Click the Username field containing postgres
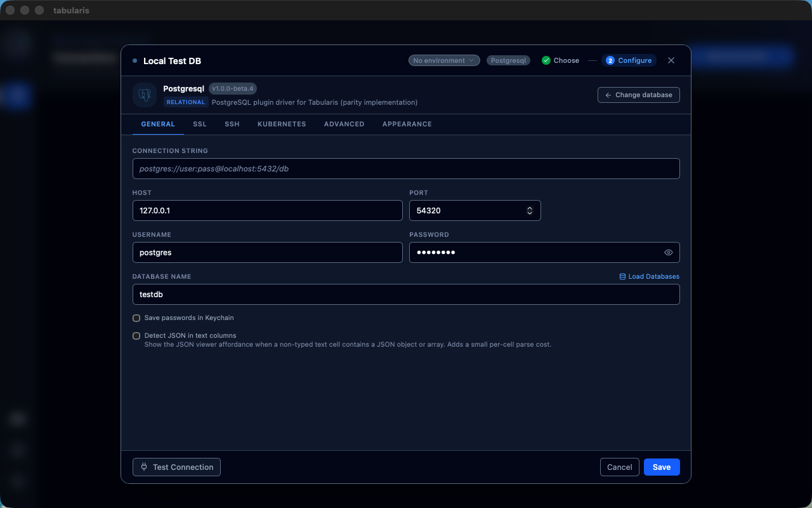This screenshot has width=812, height=508. pyautogui.click(x=268, y=253)
